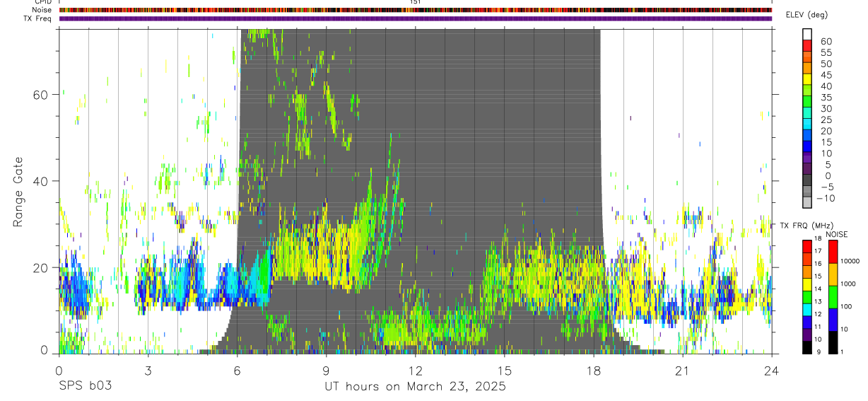
Task: Click the 'TX FRQ (MHz)' legend title
Action: [x=805, y=226]
